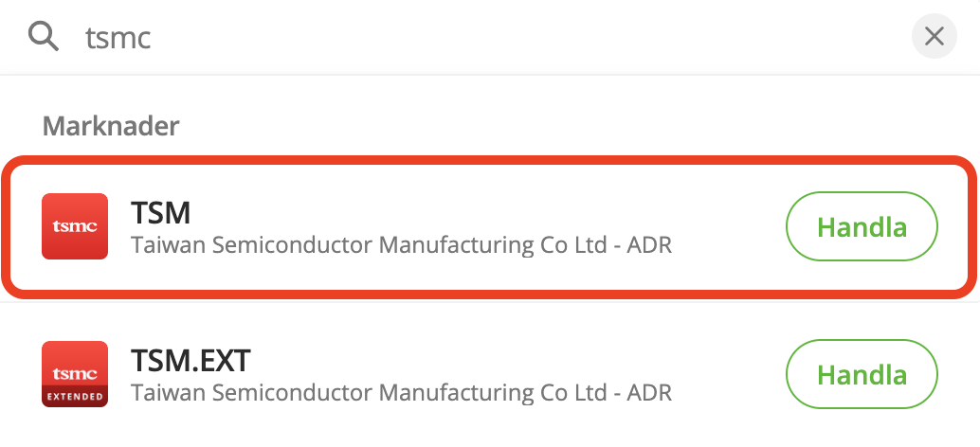Click the typed "tsmc" query text
Viewport: 980px width, 447px height.
tap(118, 38)
